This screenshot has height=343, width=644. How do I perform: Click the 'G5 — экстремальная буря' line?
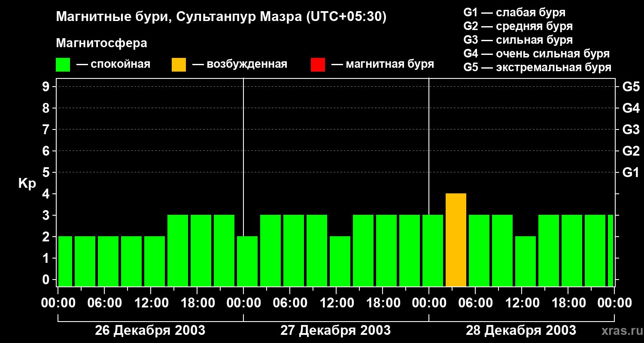point(538,67)
